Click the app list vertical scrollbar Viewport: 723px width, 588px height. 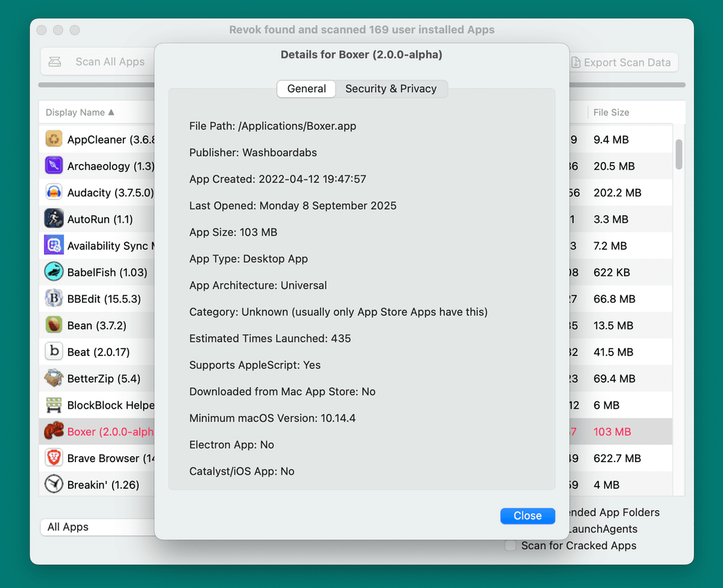679,154
